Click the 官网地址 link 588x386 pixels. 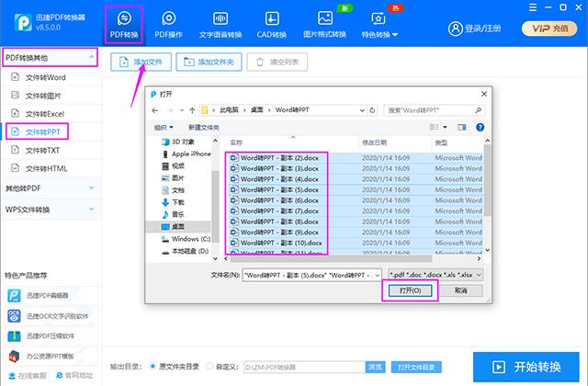74,376
